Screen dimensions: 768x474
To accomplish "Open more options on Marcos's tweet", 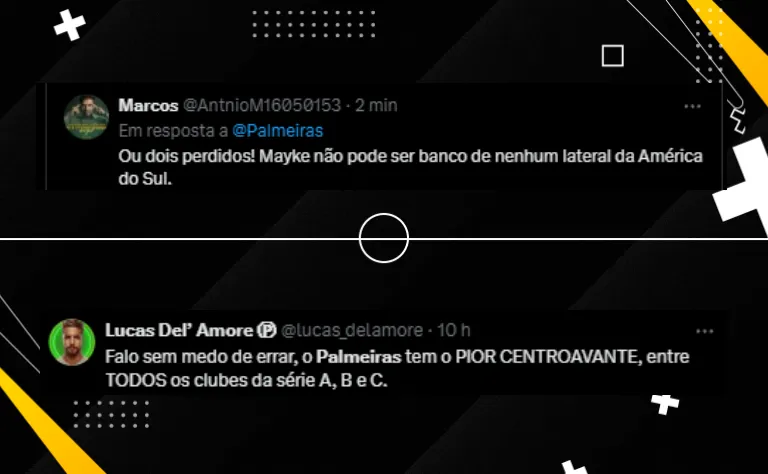I will (x=692, y=106).
